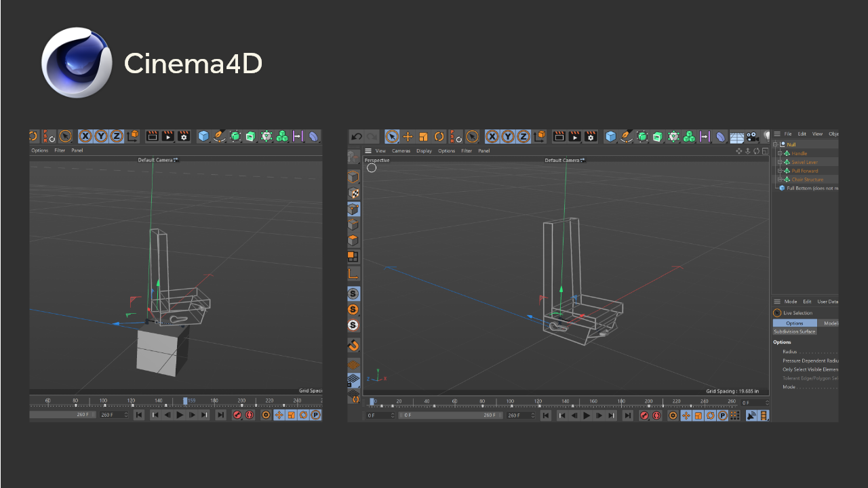Toggle Y axis lock in right window
Viewport: 868px width, 488px height.
[x=508, y=137]
